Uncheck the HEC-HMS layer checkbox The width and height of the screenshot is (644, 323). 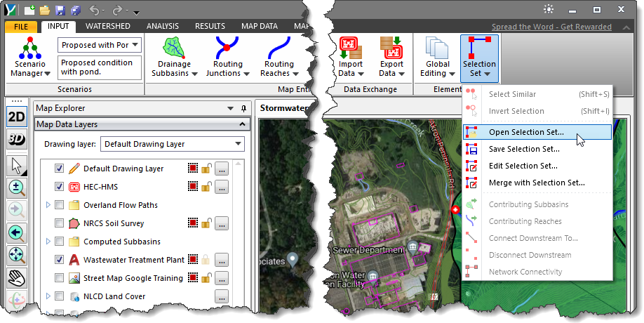coord(60,187)
